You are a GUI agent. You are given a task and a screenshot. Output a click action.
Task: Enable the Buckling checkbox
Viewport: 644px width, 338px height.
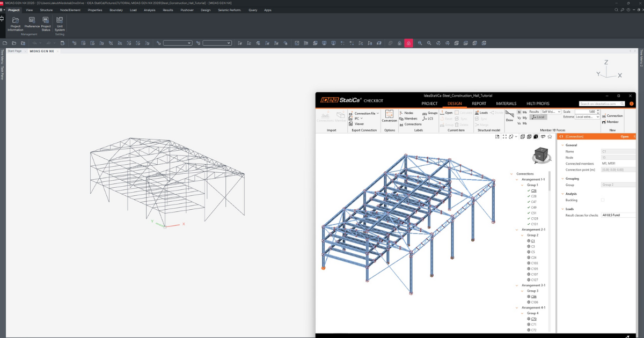[602, 200]
